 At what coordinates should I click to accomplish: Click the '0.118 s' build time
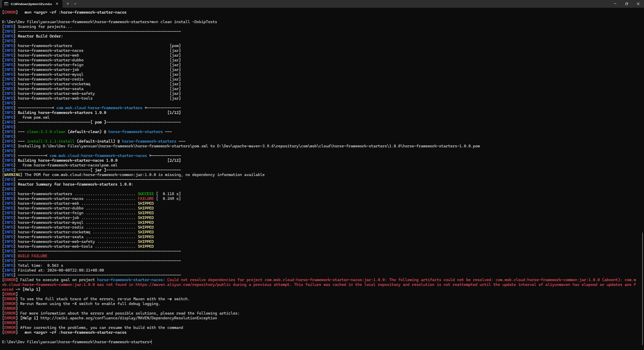click(x=171, y=194)
